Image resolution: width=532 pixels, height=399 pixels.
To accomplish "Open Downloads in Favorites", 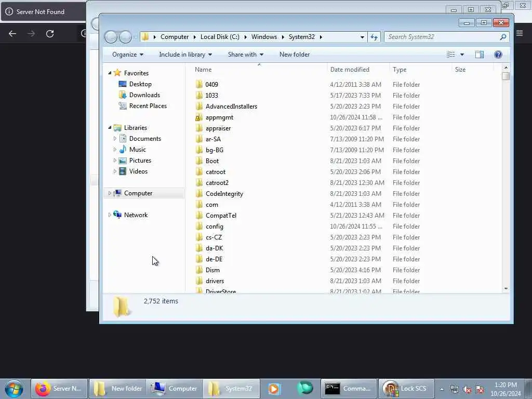I will point(144,95).
